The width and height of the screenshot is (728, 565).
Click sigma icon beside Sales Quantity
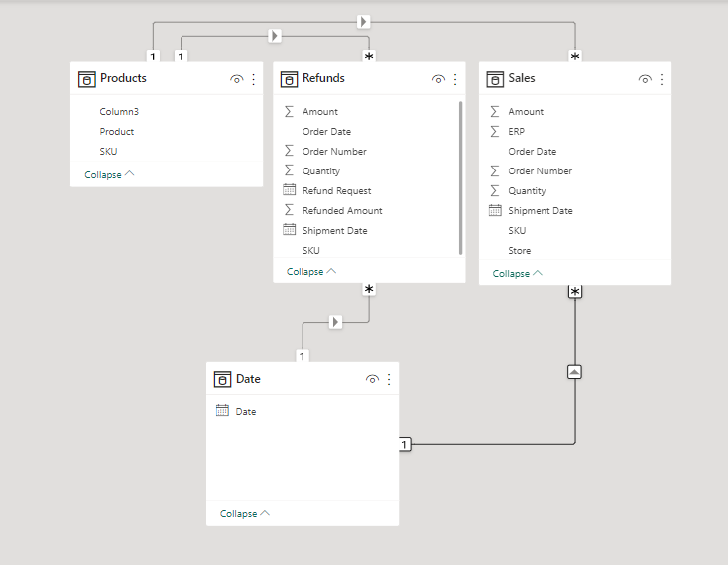point(495,190)
